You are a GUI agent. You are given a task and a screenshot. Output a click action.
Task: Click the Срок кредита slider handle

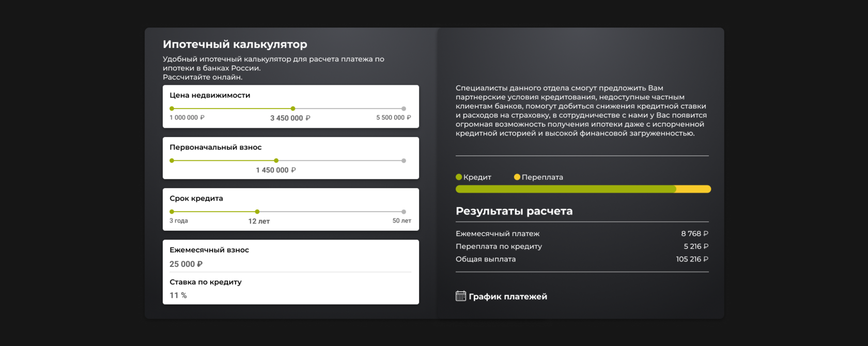tap(257, 212)
